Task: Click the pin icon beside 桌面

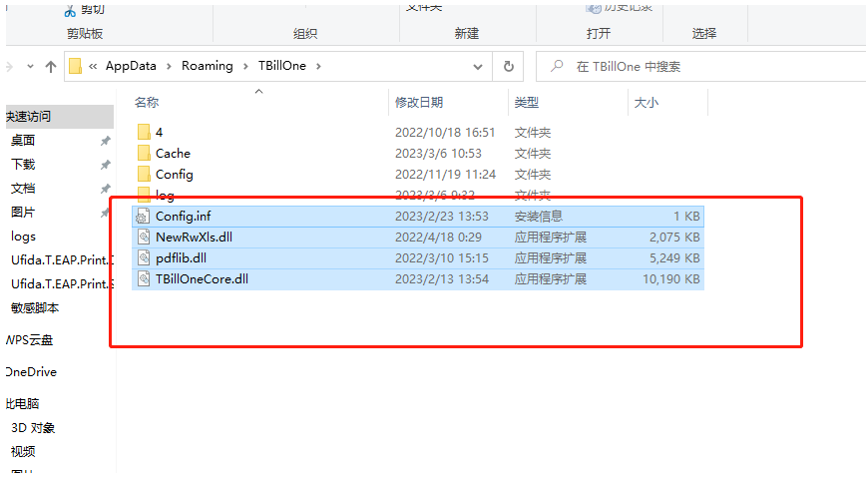Action: (x=105, y=141)
